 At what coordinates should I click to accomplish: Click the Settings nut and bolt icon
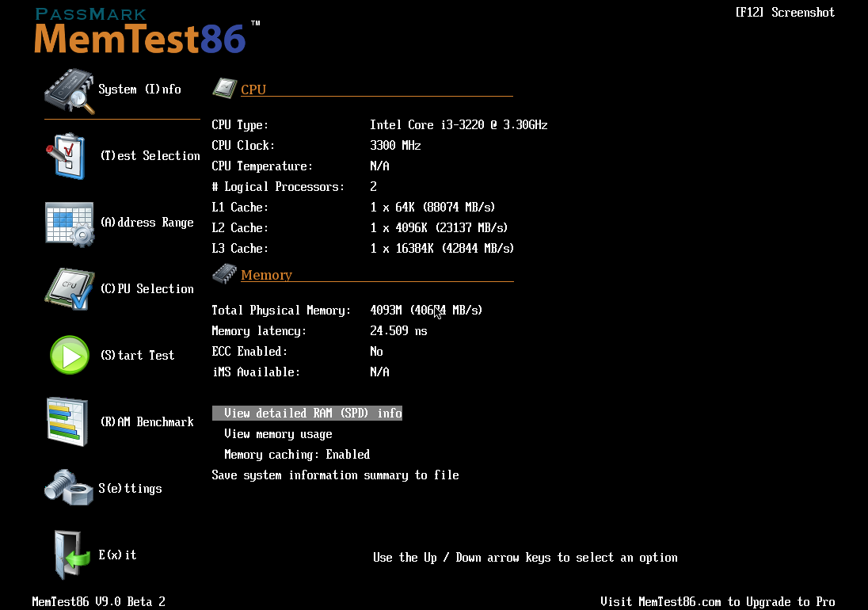coord(69,487)
